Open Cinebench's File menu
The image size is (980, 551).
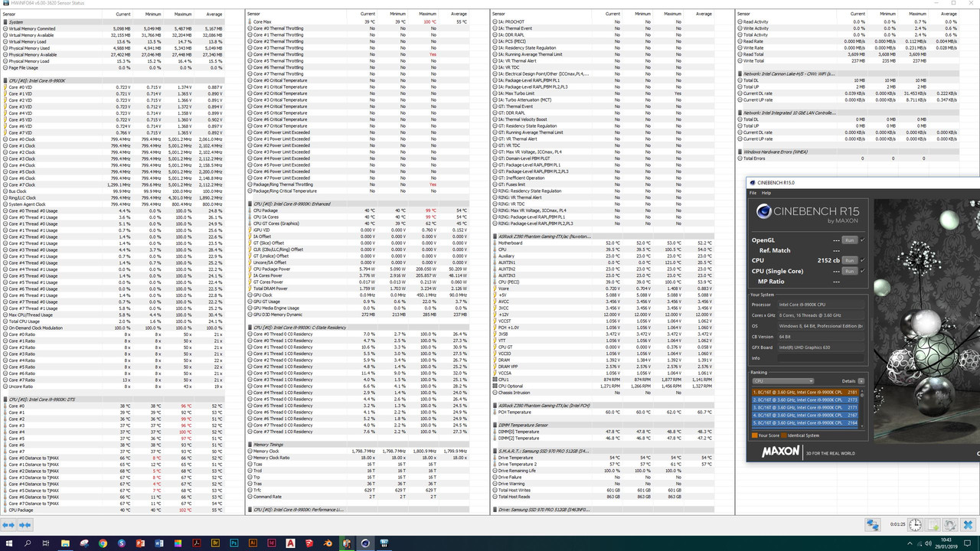(753, 193)
